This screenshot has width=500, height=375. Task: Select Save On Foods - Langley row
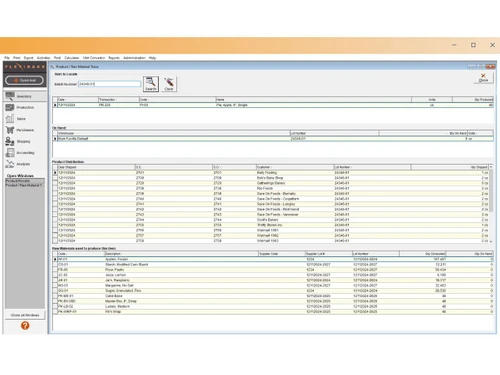pos(271,204)
